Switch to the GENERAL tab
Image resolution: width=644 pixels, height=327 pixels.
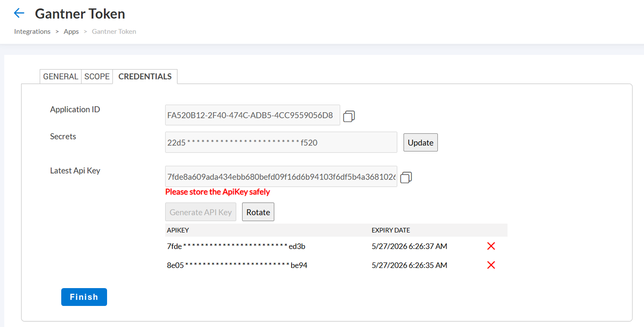click(x=60, y=77)
